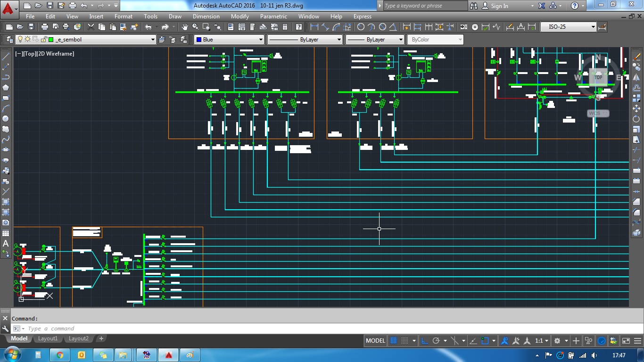Open the ByLayer linetype dropdown
Image resolution: width=644 pixels, height=362 pixels.
[x=339, y=40]
